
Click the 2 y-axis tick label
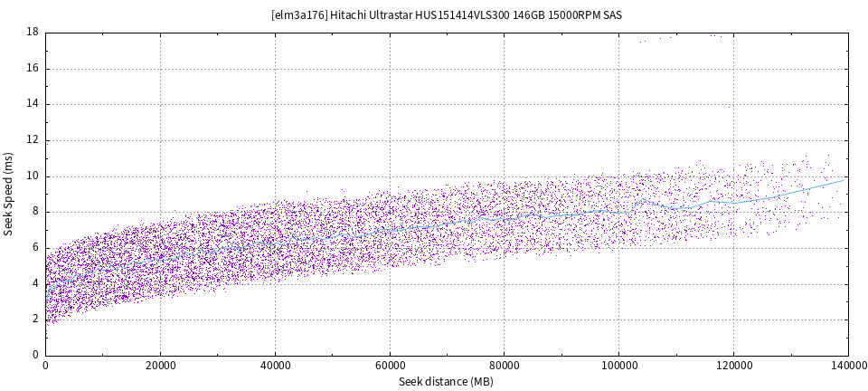click(x=34, y=319)
